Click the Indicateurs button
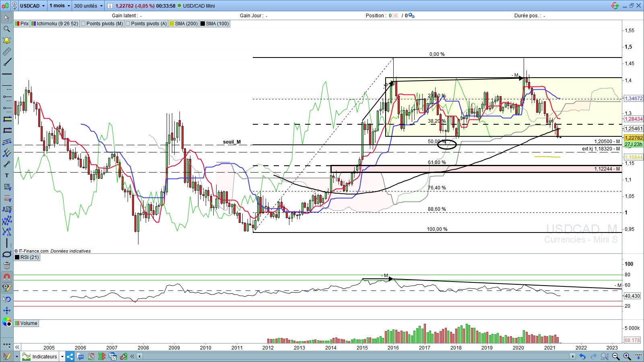This screenshot has height=362, width=644. click(44, 356)
